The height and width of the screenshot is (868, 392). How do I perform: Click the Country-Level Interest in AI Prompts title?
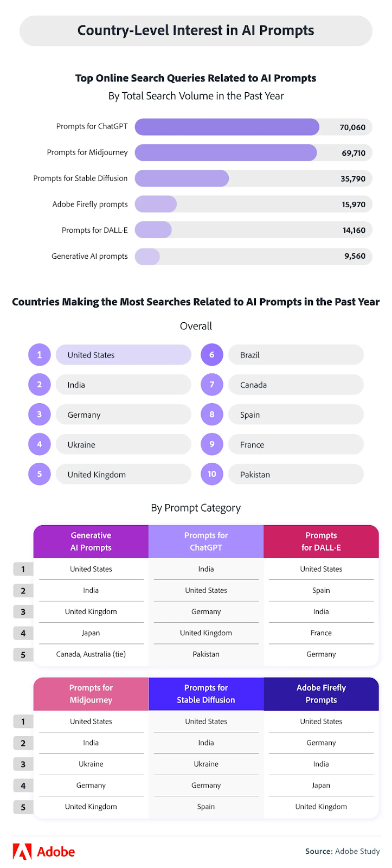click(196, 30)
